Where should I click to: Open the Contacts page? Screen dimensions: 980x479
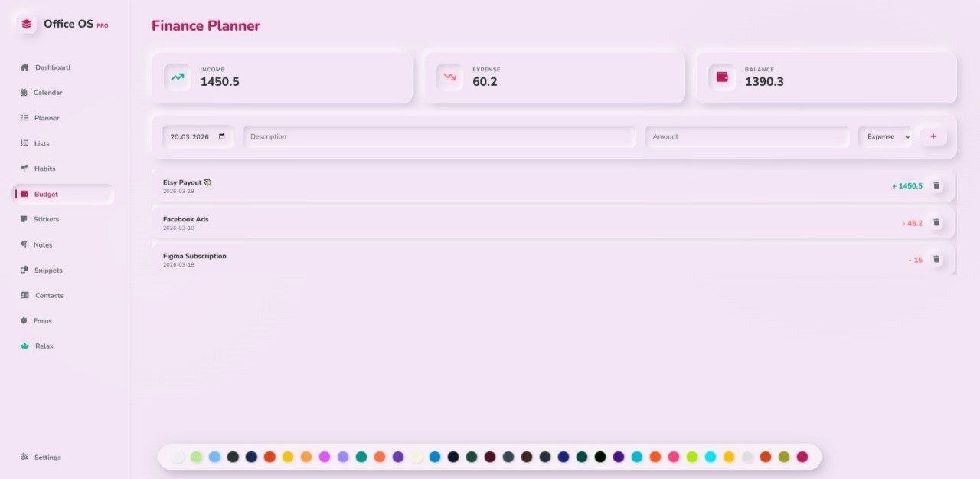click(49, 295)
